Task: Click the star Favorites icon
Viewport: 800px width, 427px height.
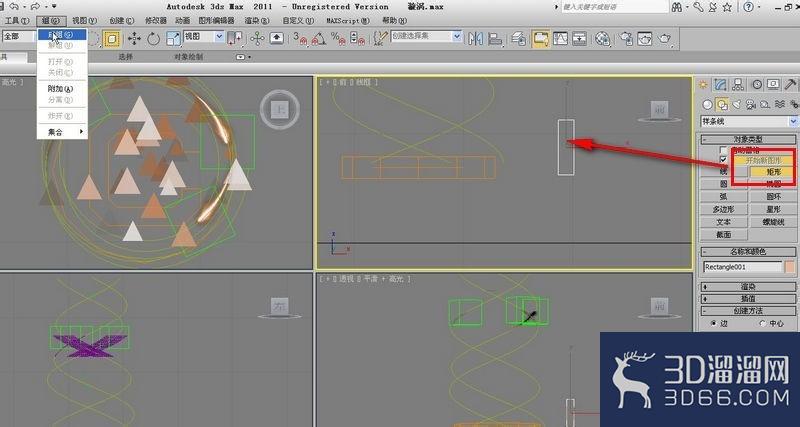Action: [728, 7]
